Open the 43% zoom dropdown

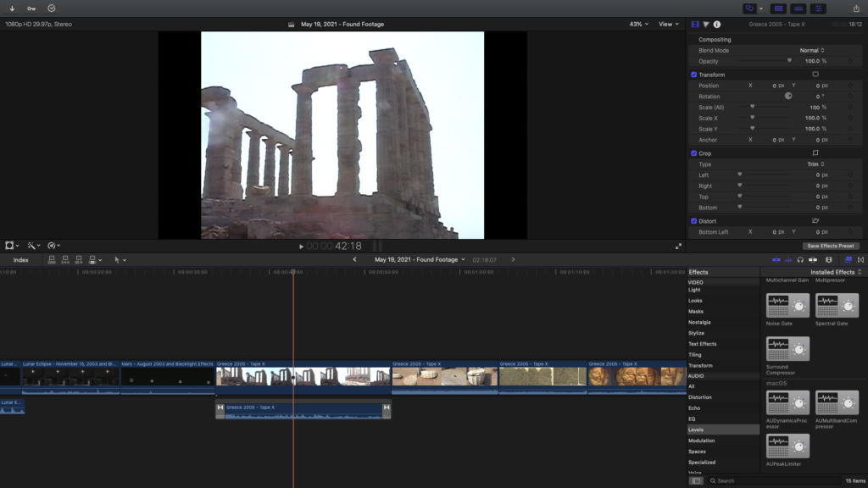(x=638, y=25)
